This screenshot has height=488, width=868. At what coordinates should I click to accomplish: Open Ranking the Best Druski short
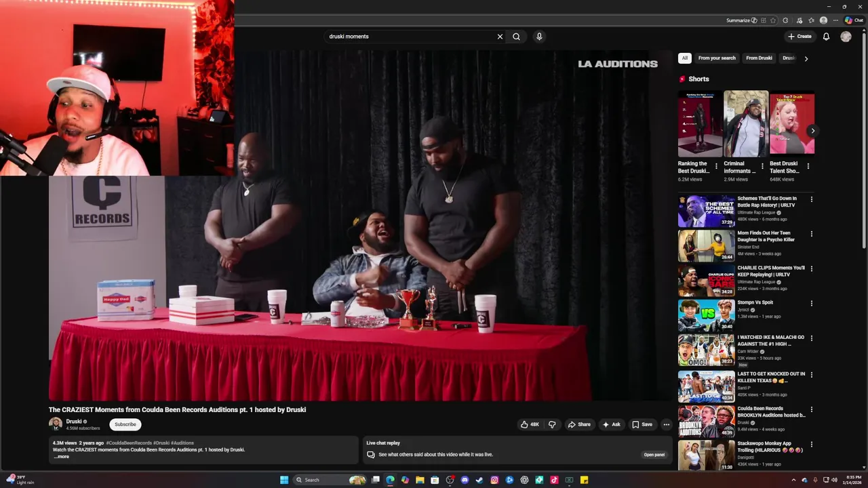(700, 123)
